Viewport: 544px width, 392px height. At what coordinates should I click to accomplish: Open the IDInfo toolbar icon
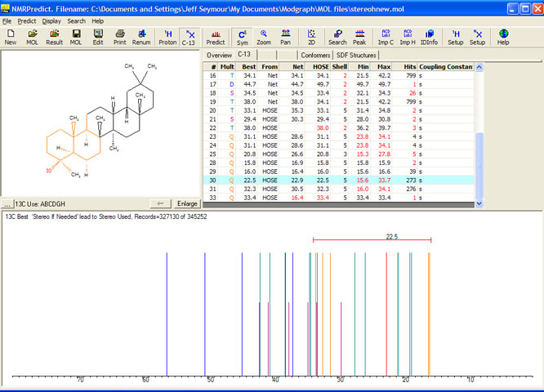(x=429, y=37)
